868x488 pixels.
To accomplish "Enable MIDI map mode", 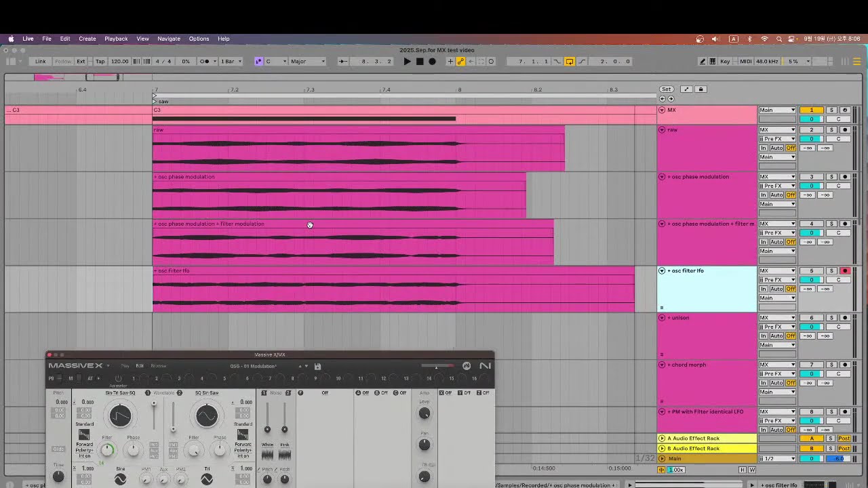I will [x=745, y=62].
